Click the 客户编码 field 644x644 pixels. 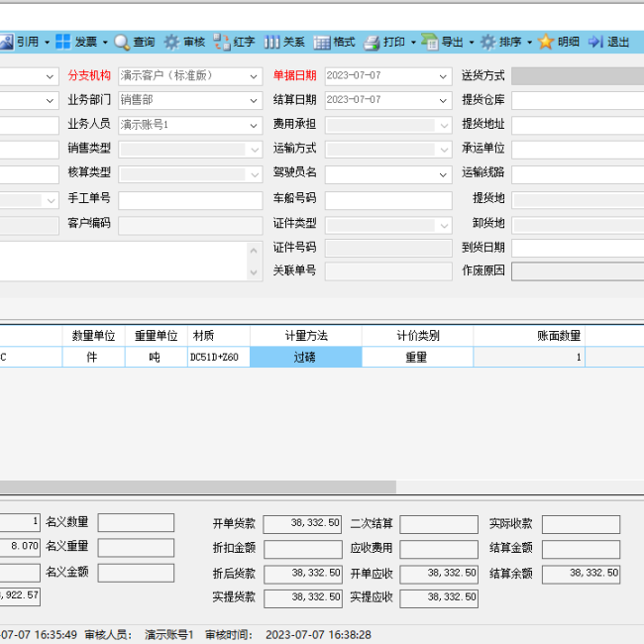point(190,225)
